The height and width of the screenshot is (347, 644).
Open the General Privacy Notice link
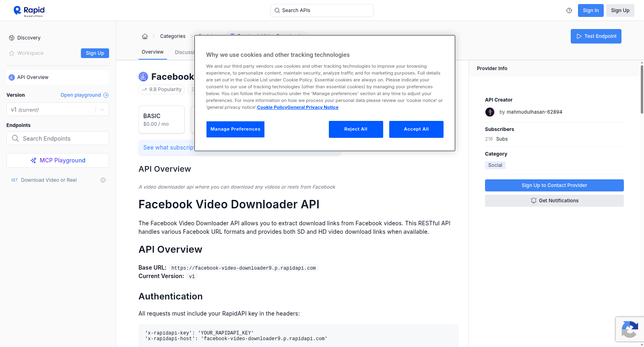pos(313,107)
